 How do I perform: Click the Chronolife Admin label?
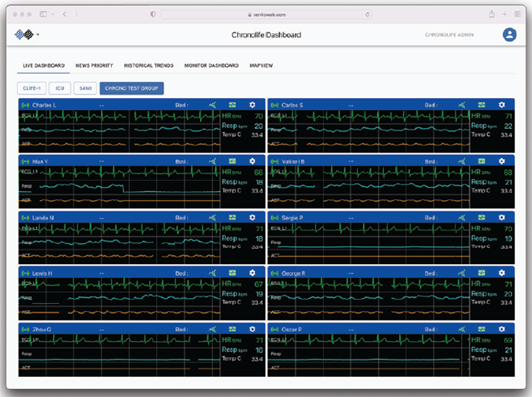pyautogui.click(x=449, y=35)
